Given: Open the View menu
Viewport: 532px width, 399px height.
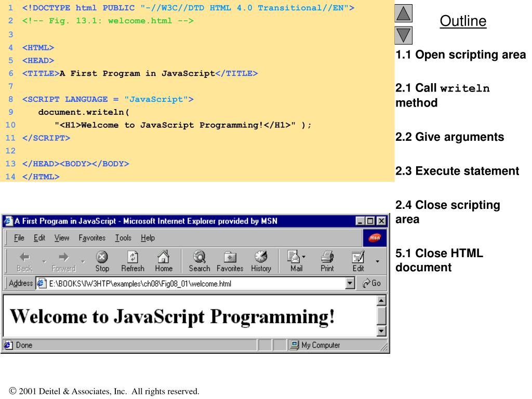Looking at the screenshot, I should [62, 238].
